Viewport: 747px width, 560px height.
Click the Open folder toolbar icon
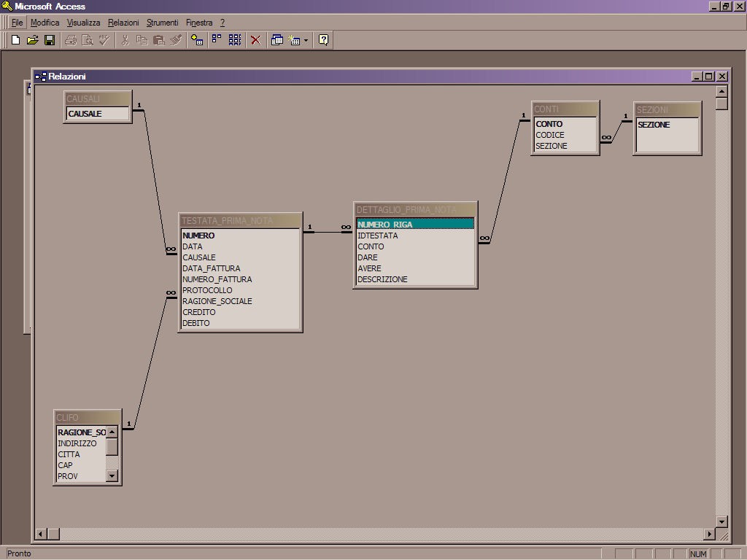pyautogui.click(x=32, y=40)
